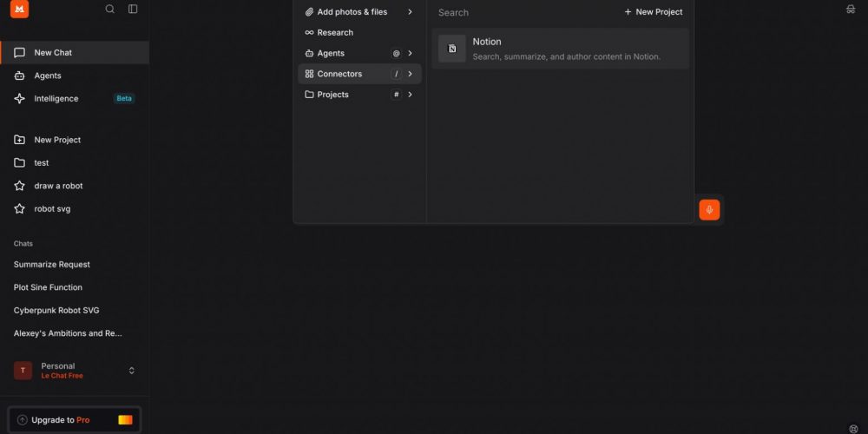Open search with the magnifier icon
The width and height of the screenshot is (868, 434).
tap(109, 10)
